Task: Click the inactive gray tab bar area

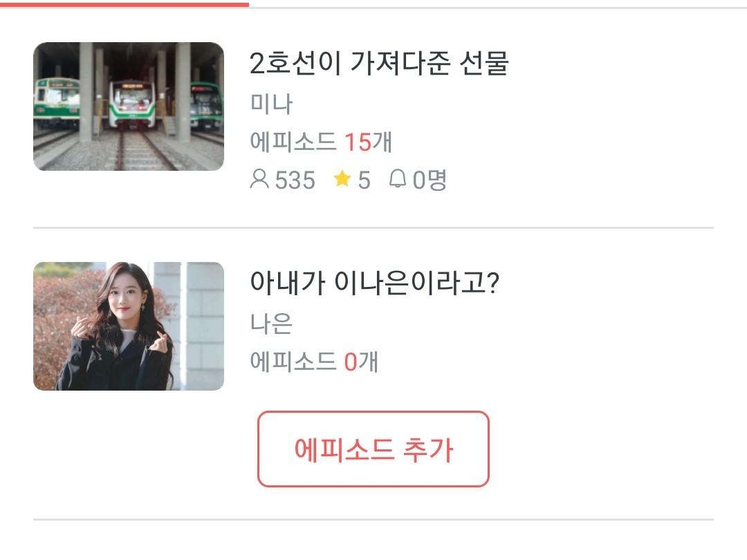Action: point(498,7)
